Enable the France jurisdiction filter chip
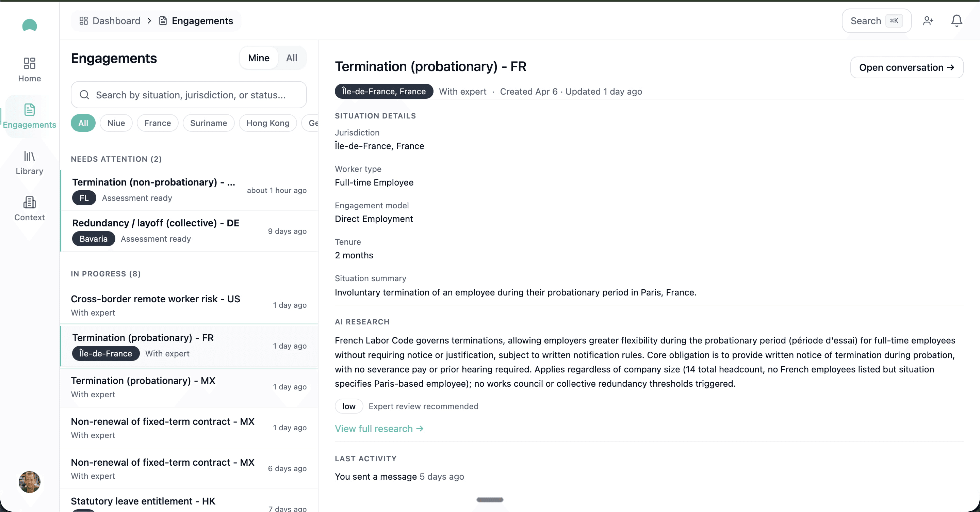 point(157,123)
